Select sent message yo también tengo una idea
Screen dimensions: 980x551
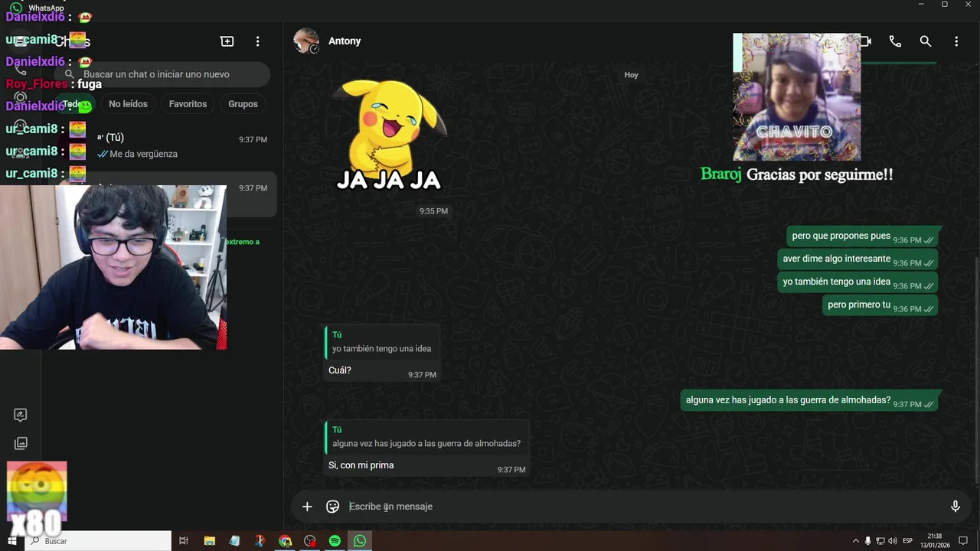tap(857, 282)
